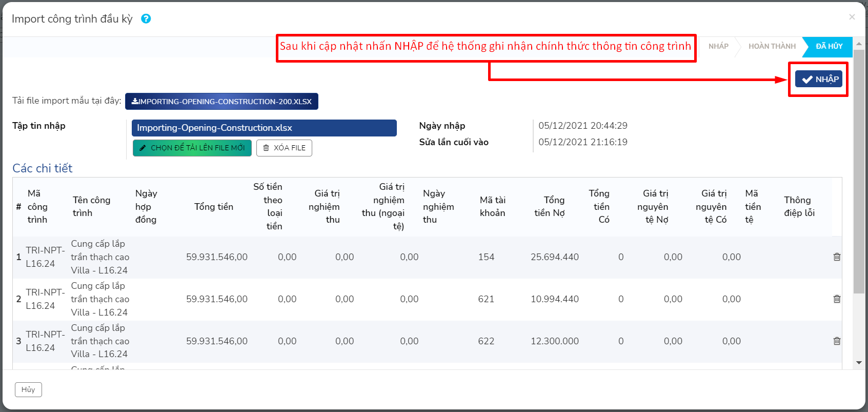This screenshot has width=868, height=412.
Task: Delete row 3 with trash icon
Action: (837, 341)
